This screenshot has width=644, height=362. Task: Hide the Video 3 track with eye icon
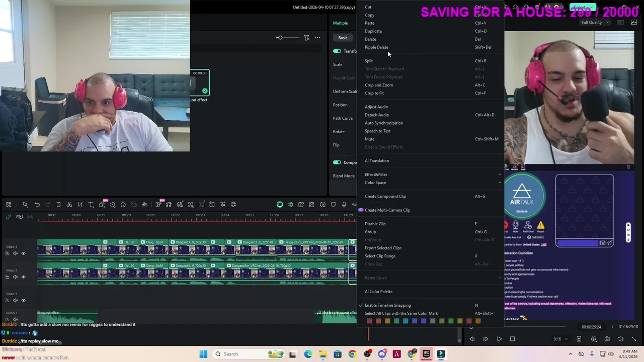[x=23, y=253]
